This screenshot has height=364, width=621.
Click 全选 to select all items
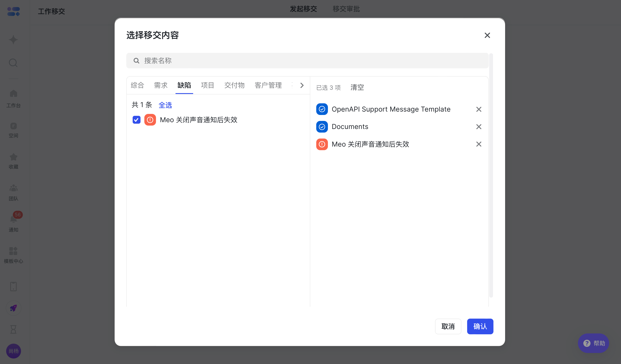[165, 105]
